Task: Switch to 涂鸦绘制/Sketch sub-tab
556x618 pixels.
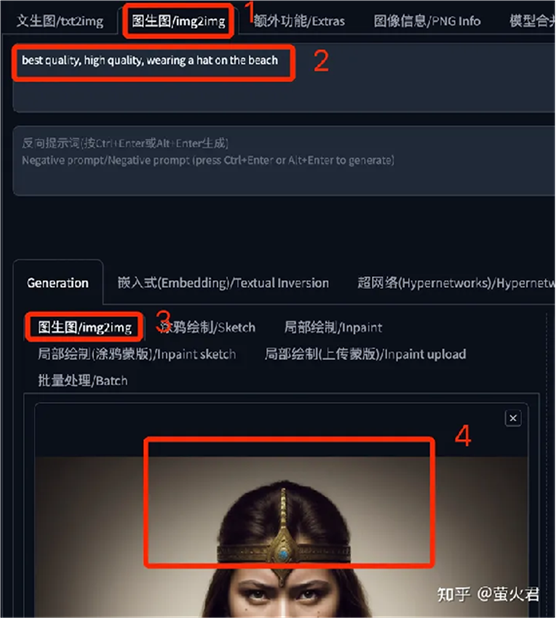Action: pyautogui.click(x=208, y=327)
